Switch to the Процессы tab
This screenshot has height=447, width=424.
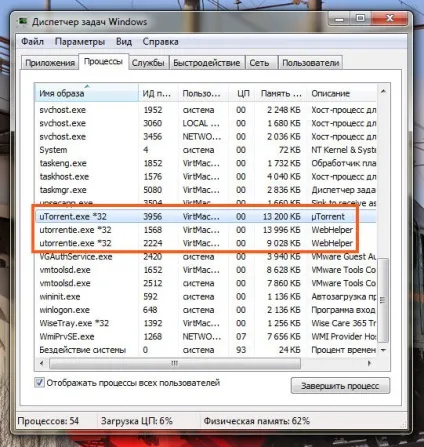103,62
